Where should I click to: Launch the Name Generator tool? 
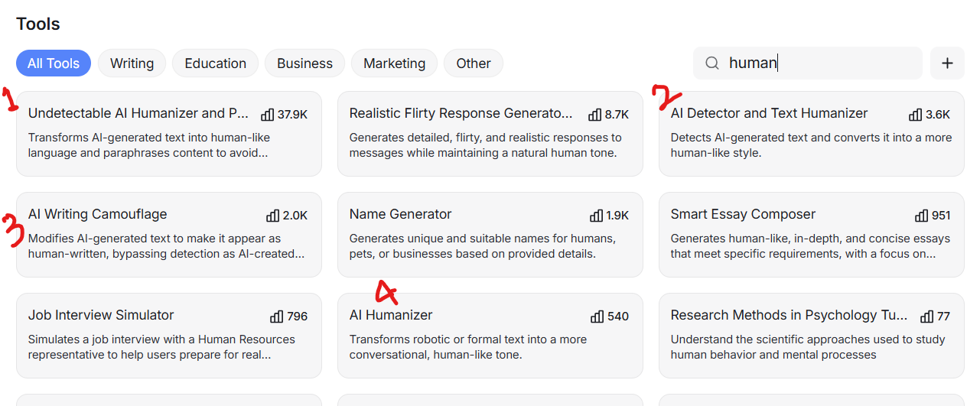[x=490, y=235]
